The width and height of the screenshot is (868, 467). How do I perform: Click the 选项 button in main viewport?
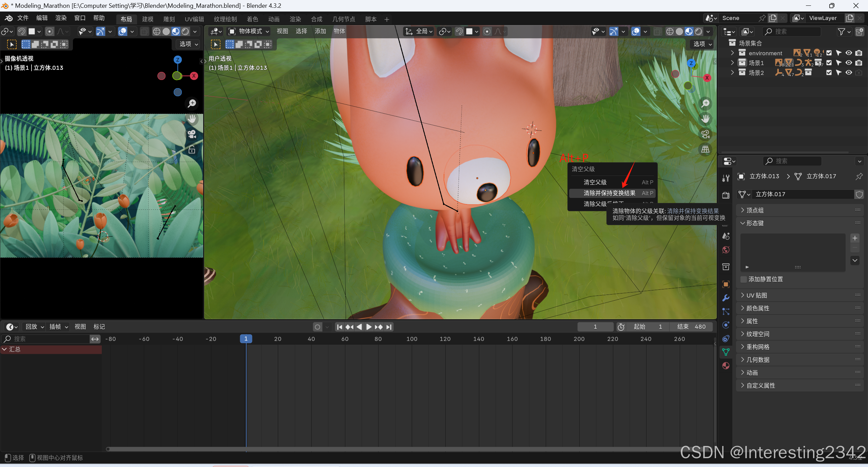(702, 44)
